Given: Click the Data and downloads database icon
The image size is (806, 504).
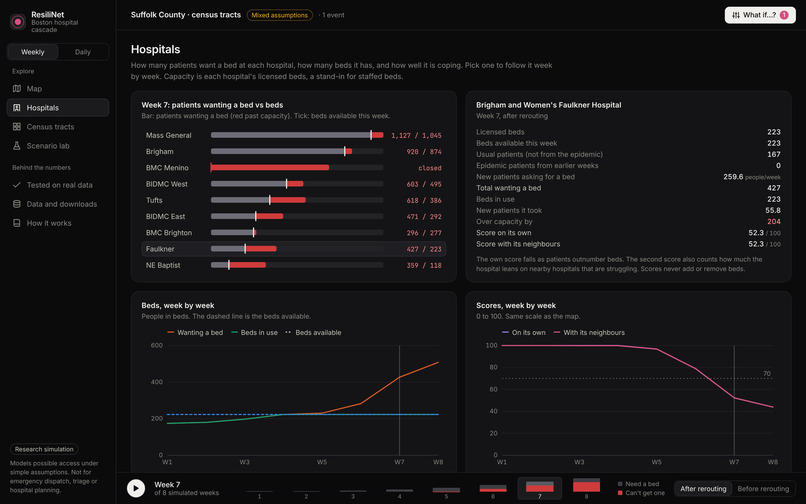Looking at the screenshot, I should click(x=17, y=204).
